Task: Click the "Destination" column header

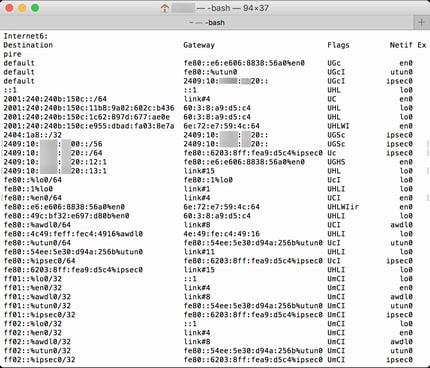Action: [28, 45]
